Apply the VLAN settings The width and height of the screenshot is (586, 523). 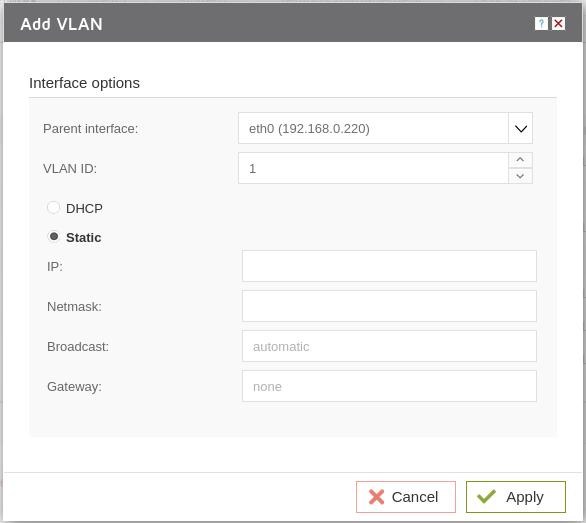pos(516,497)
